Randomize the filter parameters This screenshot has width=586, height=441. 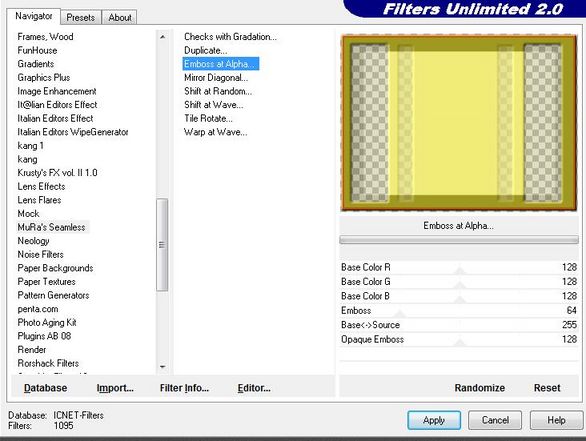coord(479,388)
